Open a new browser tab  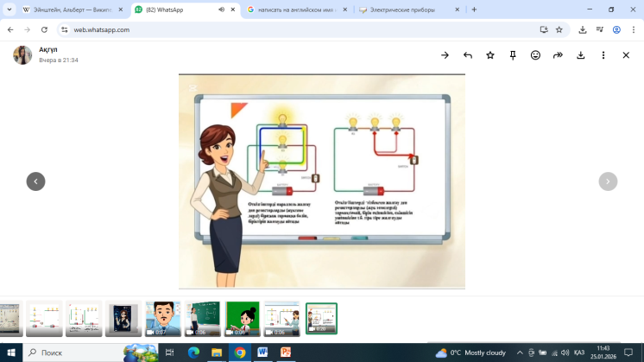click(x=474, y=10)
